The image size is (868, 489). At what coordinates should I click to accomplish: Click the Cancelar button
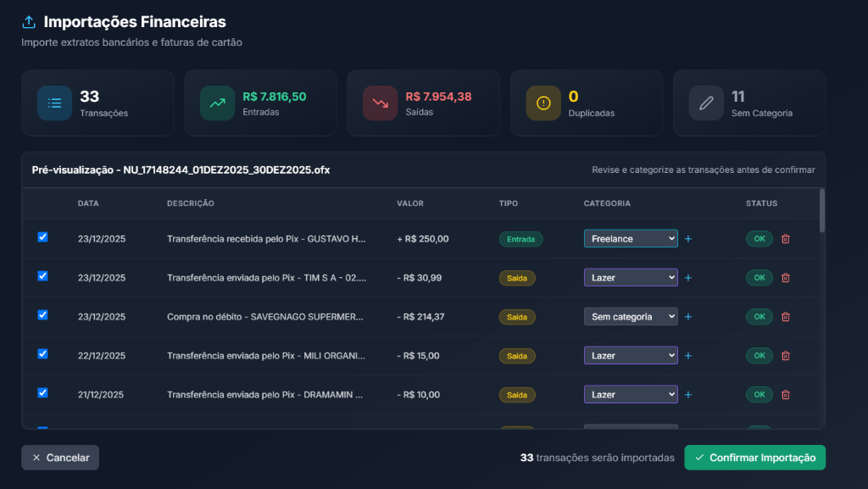tap(60, 458)
